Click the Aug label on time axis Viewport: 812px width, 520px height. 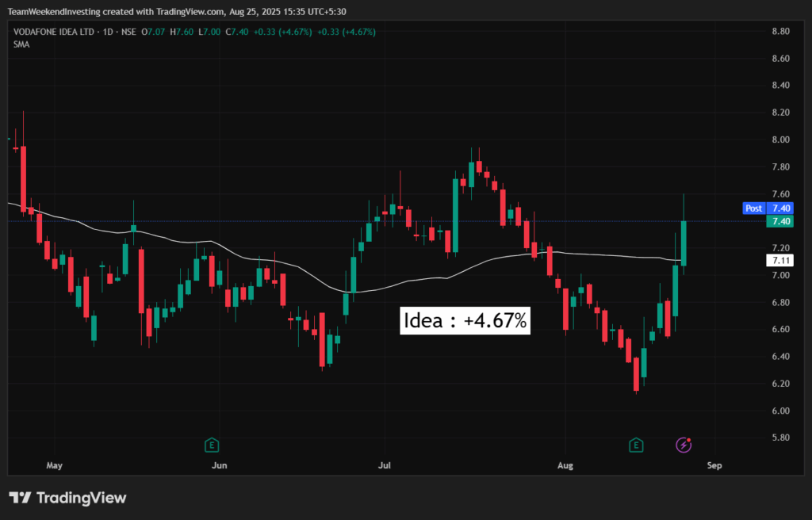(x=565, y=465)
